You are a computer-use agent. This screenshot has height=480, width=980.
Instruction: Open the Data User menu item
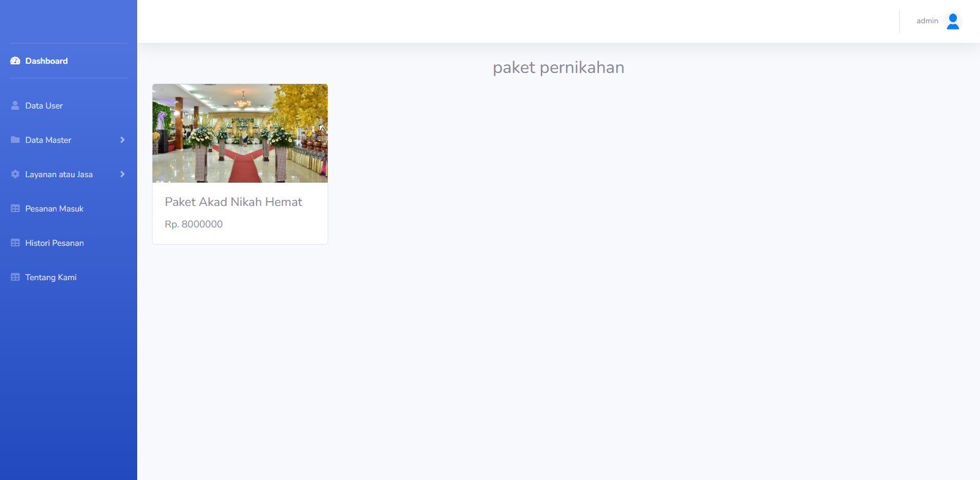[69, 105]
